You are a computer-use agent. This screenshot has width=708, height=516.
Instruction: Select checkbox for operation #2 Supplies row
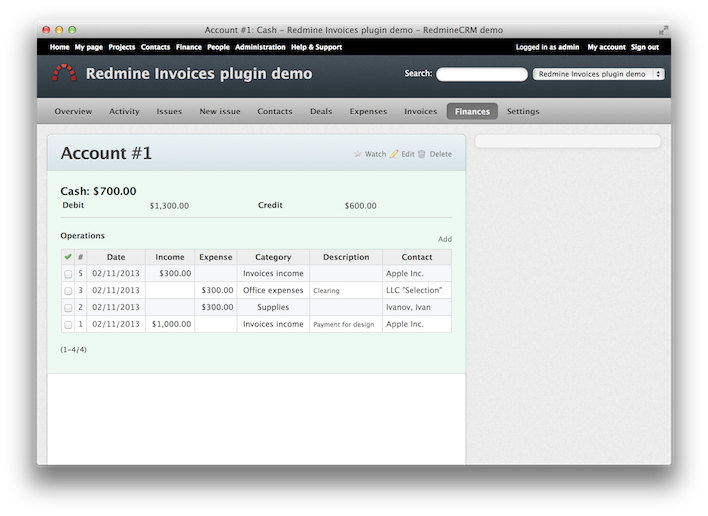(68, 308)
